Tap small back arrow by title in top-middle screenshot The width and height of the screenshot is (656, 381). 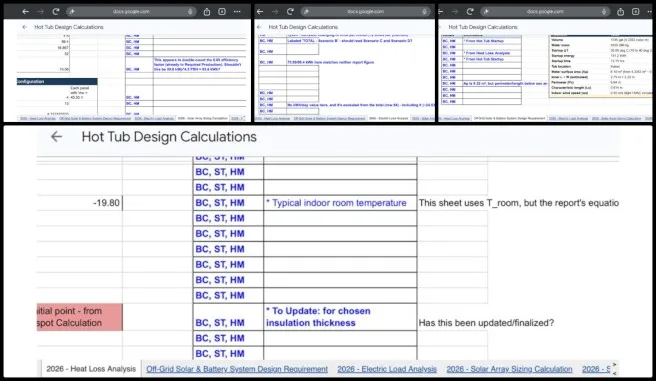tap(259, 27)
